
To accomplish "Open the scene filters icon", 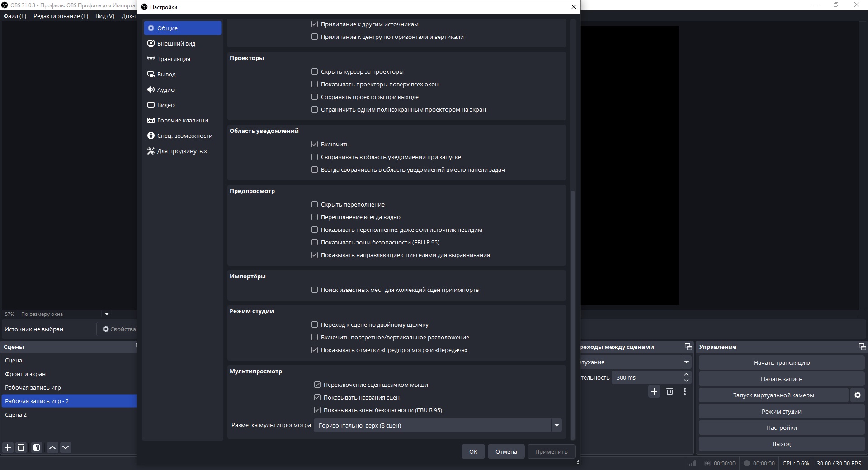I will coord(37,447).
